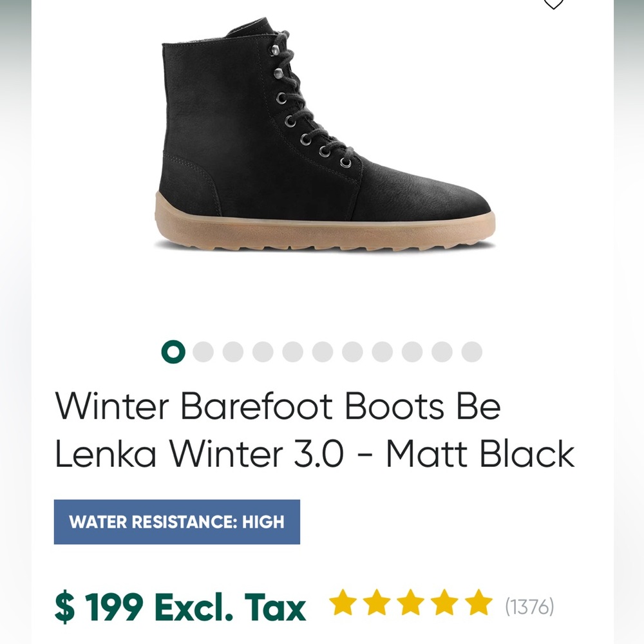Select the tenth carousel dot
This screenshot has width=644, height=644.
tap(442, 352)
